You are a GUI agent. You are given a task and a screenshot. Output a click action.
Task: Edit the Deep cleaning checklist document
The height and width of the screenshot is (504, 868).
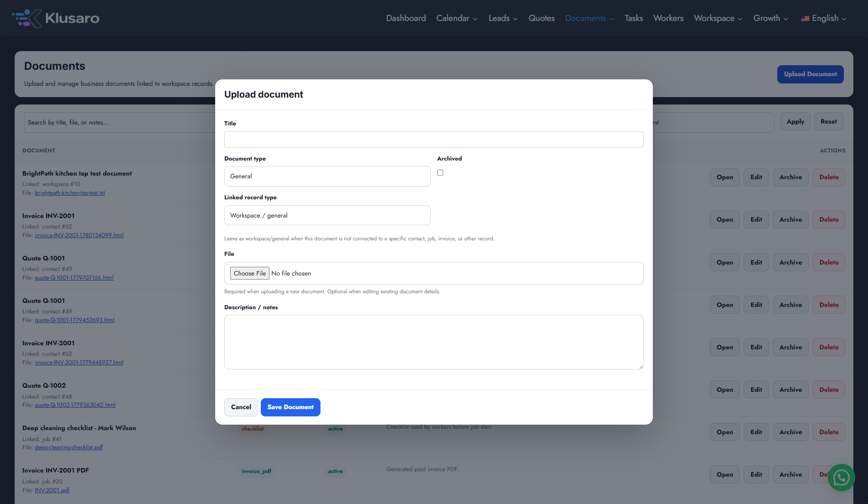[756, 432]
